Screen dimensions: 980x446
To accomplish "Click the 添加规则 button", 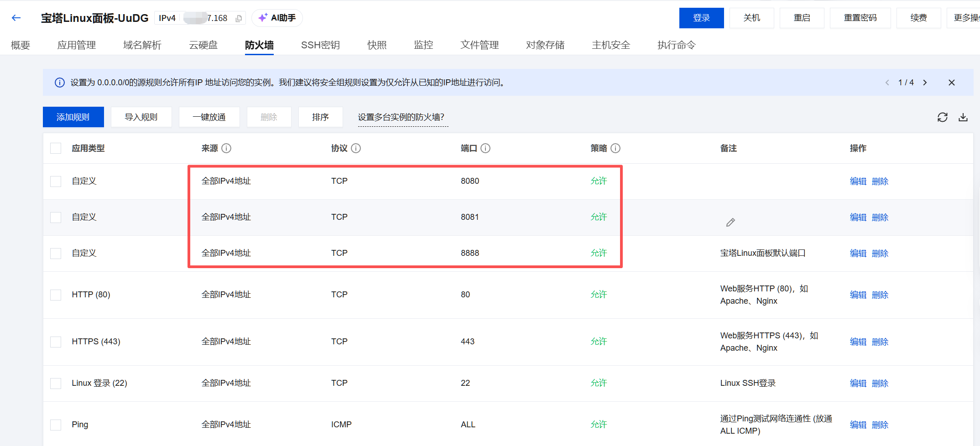I will [x=73, y=117].
